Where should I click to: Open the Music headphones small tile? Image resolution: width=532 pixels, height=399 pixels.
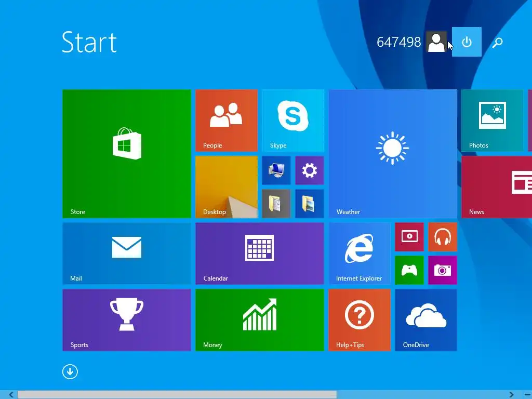pyautogui.click(x=443, y=236)
